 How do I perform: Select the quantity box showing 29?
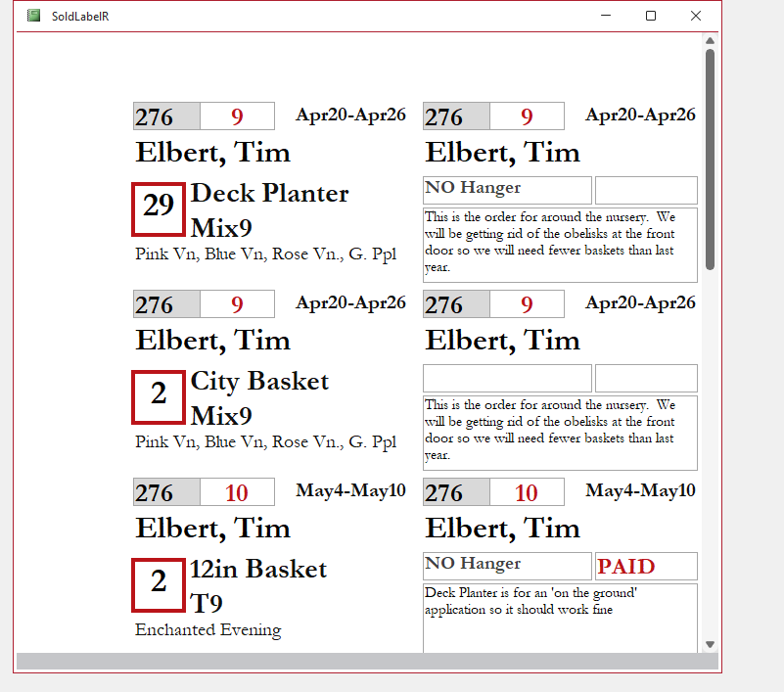click(157, 209)
